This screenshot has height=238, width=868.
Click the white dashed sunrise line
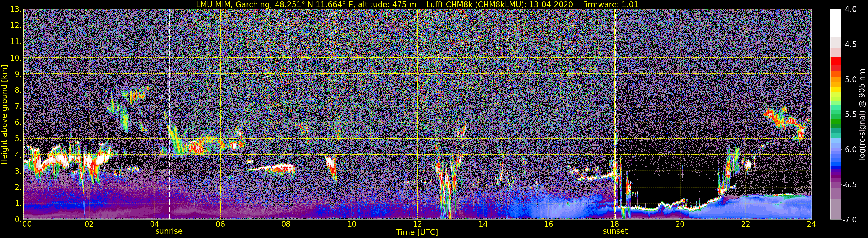pyautogui.click(x=169, y=114)
